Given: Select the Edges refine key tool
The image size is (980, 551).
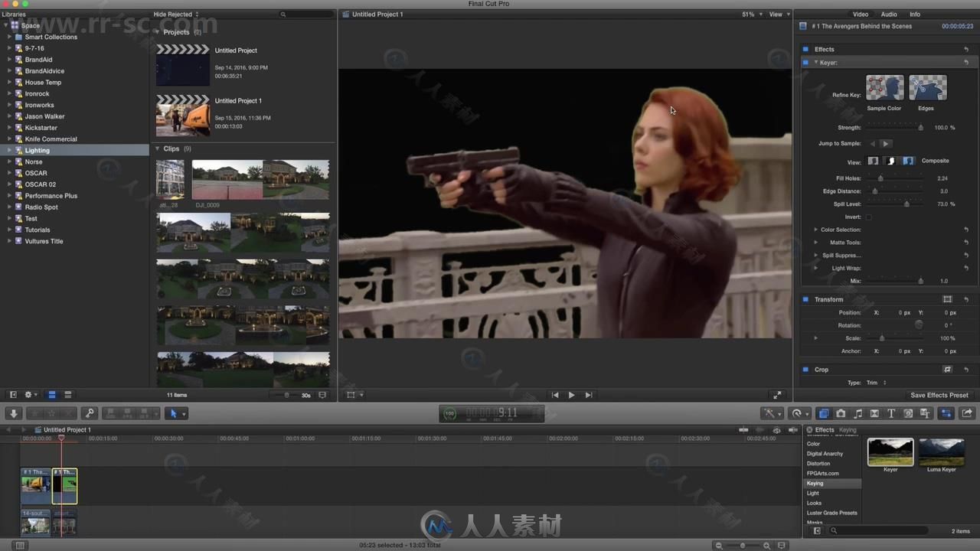Looking at the screenshot, I should [927, 88].
